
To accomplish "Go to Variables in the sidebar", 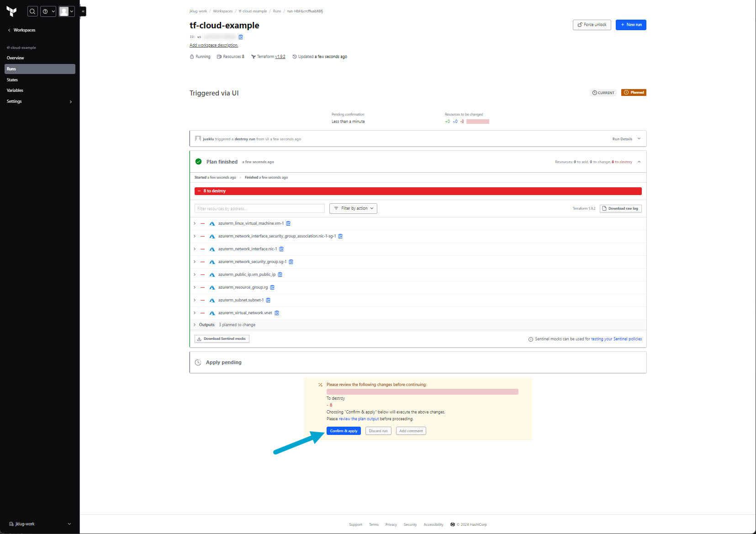I will pos(15,90).
